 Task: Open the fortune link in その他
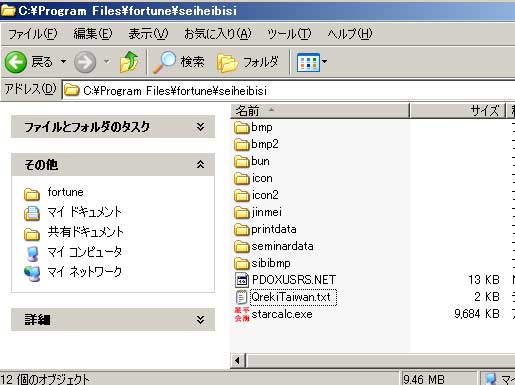tap(65, 192)
